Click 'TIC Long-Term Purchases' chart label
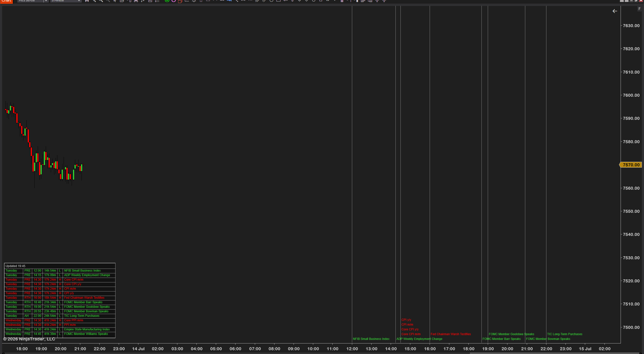Viewport: 644px width, 354px height. click(565, 334)
